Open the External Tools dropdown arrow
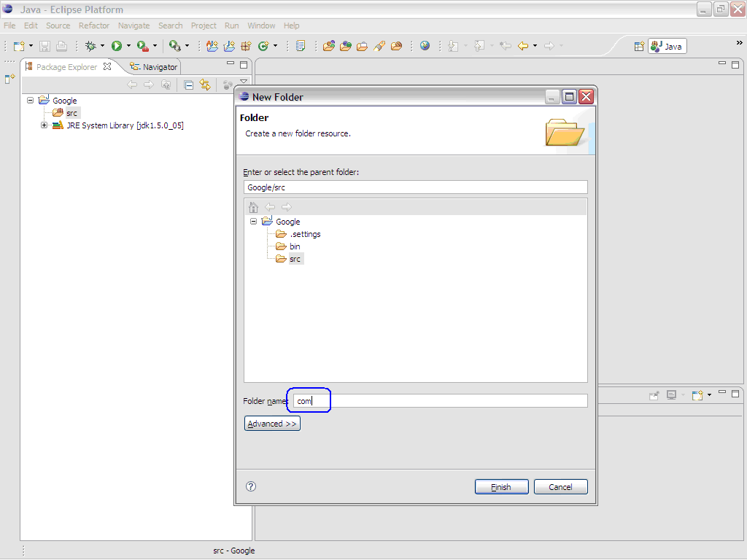The image size is (747, 560). (x=155, y=46)
